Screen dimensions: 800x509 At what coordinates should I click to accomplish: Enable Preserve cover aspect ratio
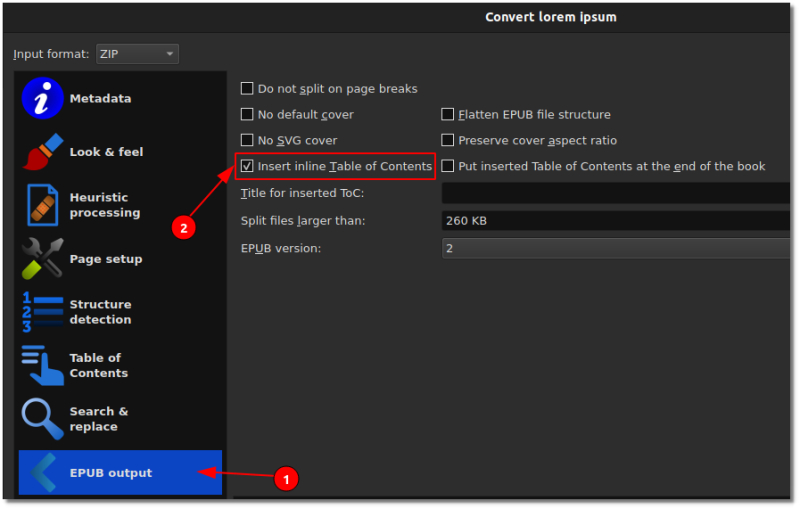[448, 141]
